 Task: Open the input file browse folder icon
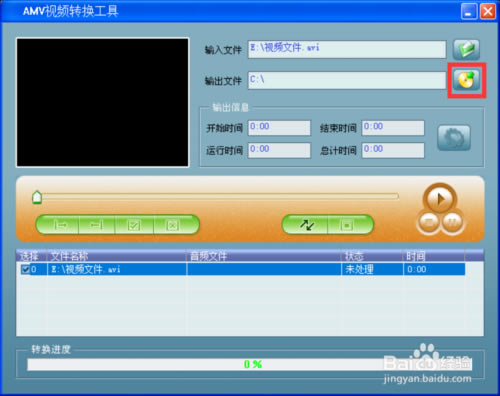pos(466,49)
